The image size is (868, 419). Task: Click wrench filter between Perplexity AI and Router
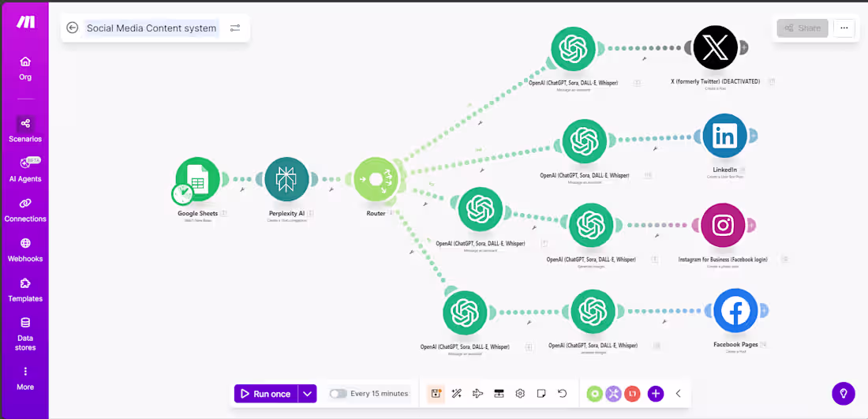point(331,189)
